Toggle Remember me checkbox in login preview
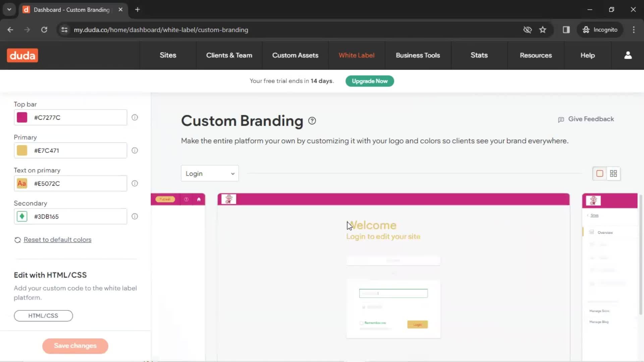644x362 pixels. pos(362,323)
